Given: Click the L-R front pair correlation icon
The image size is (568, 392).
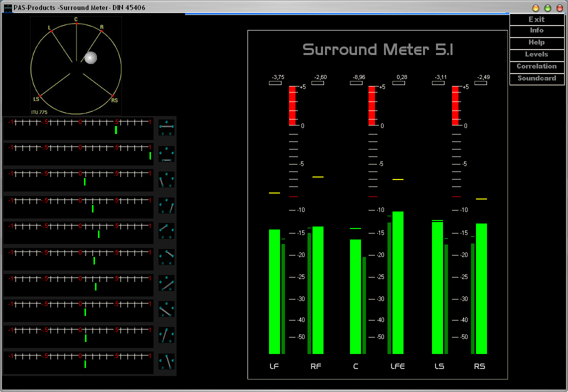Looking at the screenshot, I should point(166,127).
